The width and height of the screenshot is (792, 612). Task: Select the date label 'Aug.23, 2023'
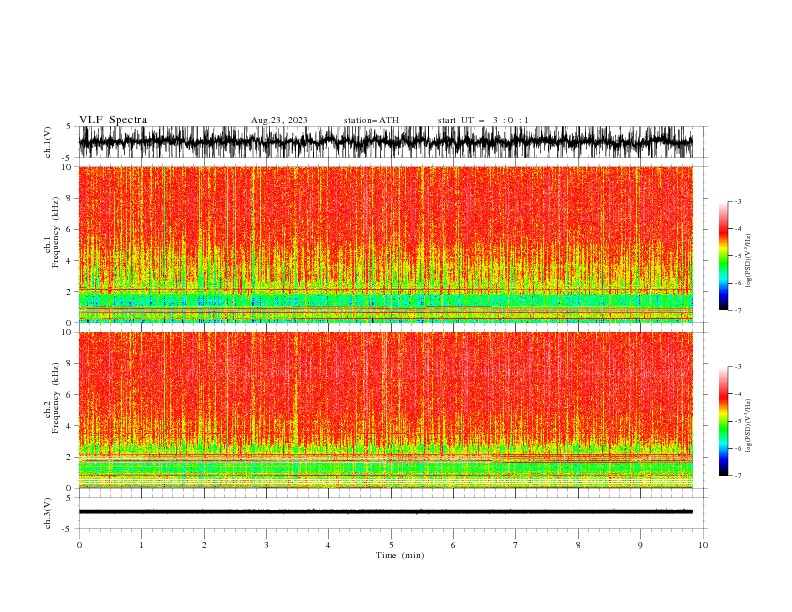tap(279, 120)
